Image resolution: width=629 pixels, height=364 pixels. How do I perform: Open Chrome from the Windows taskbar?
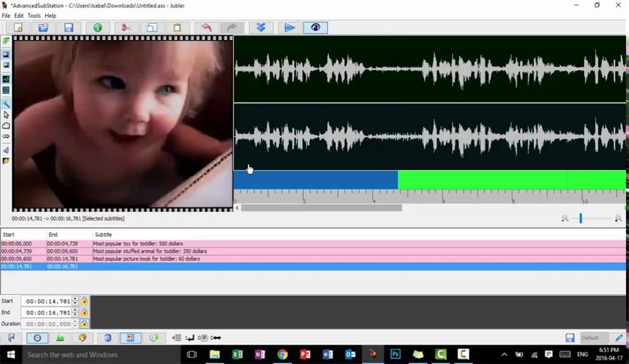(282, 354)
